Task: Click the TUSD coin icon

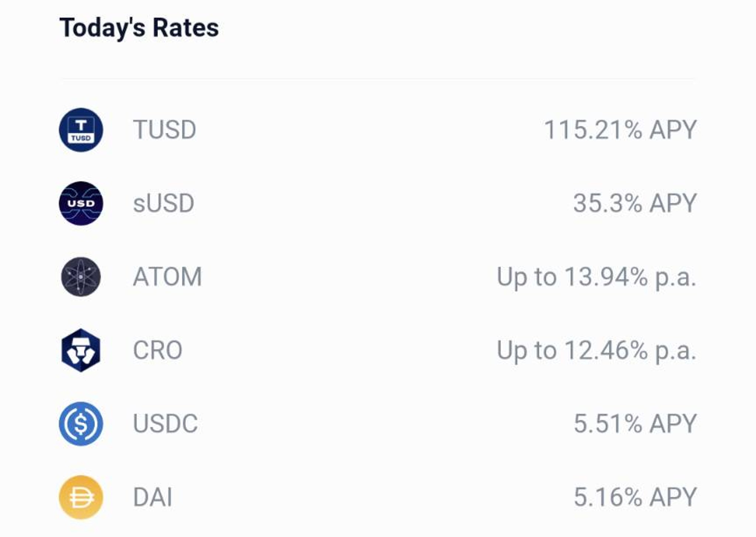Action: point(81,130)
